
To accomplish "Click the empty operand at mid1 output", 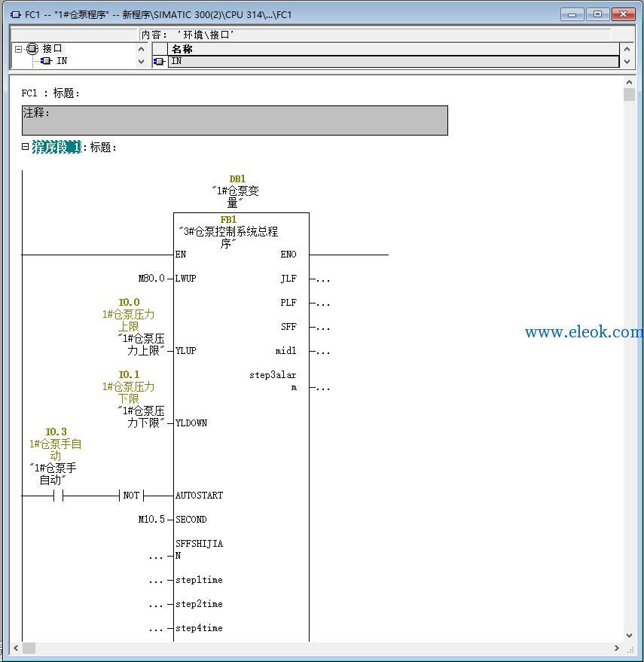I will [323, 351].
